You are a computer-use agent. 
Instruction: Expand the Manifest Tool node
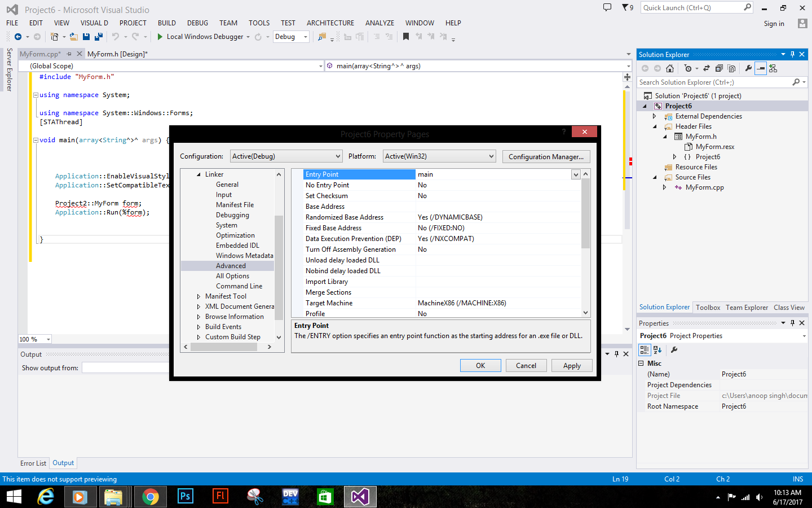[x=198, y=296]
